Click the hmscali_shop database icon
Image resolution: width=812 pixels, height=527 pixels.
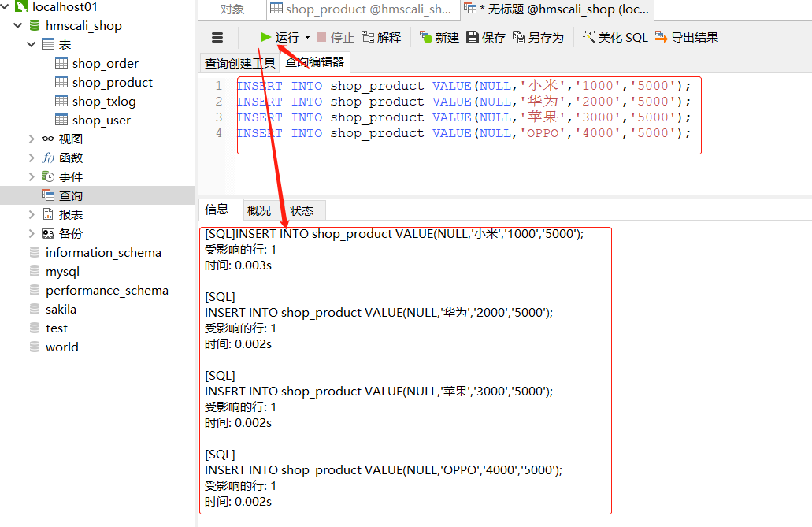point(35,25)
